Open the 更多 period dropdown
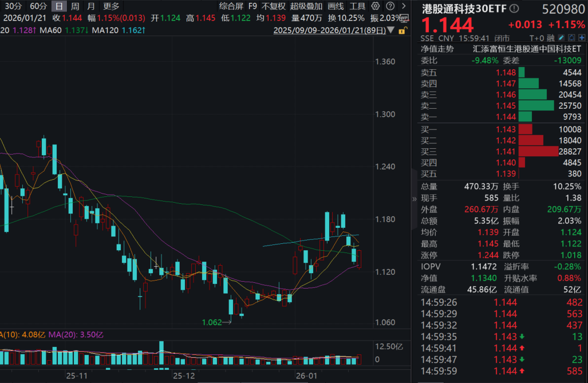 pyautogui.click(x=111, y=6)
